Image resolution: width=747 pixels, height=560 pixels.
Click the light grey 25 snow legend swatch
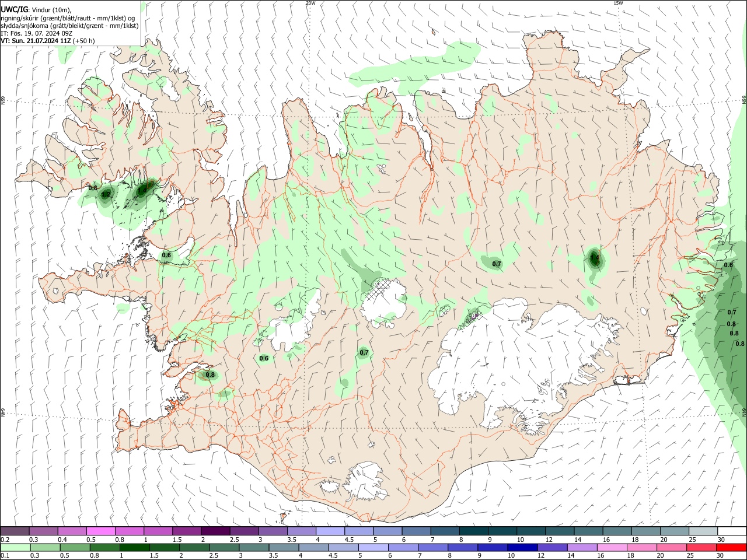click(x=703, y=531)
